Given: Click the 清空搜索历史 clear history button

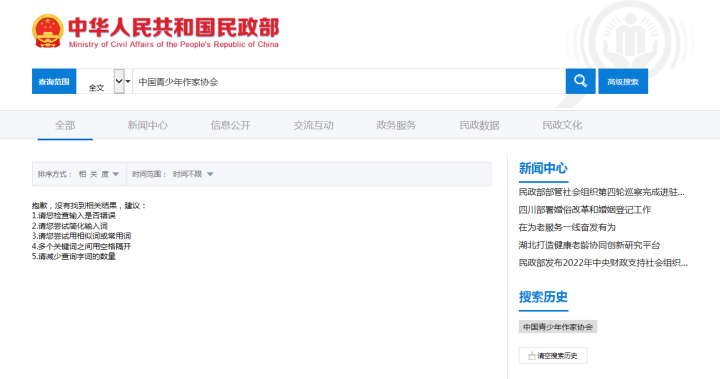Looking at the screenshot, I should click(553, 356).
